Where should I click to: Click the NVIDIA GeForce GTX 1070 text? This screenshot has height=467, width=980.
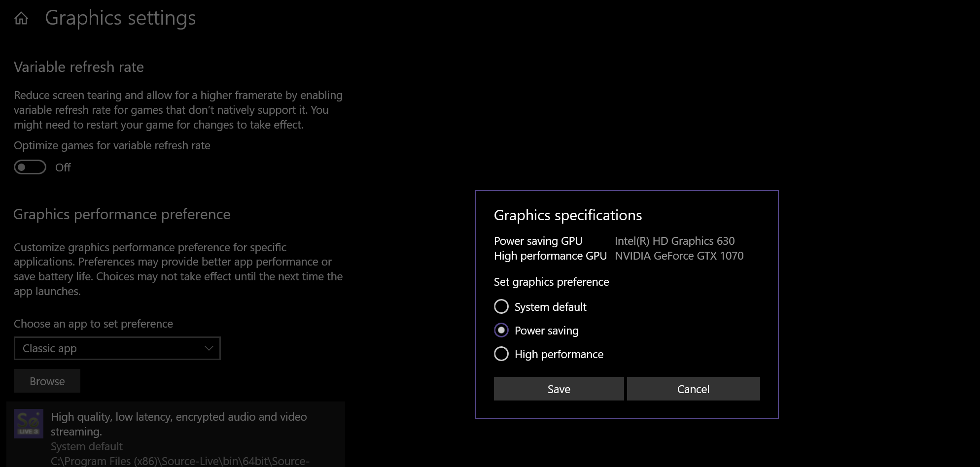click(679, 256)
